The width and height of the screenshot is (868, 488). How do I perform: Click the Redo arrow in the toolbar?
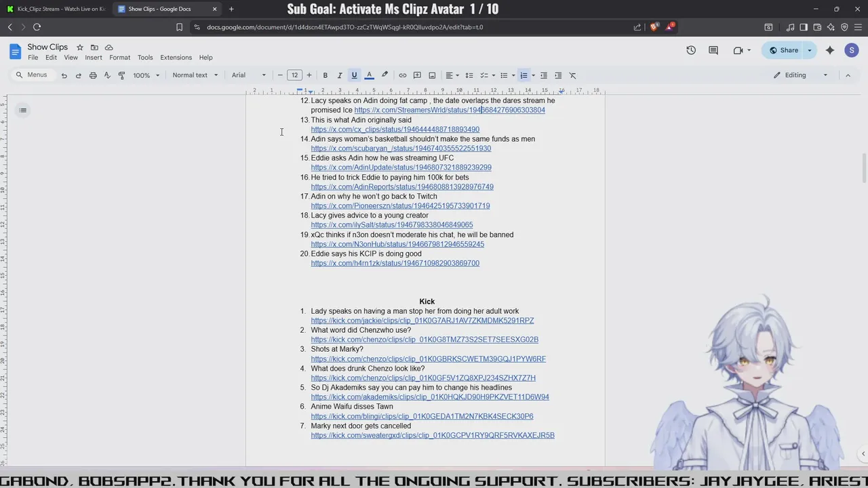tap(78, 75)
